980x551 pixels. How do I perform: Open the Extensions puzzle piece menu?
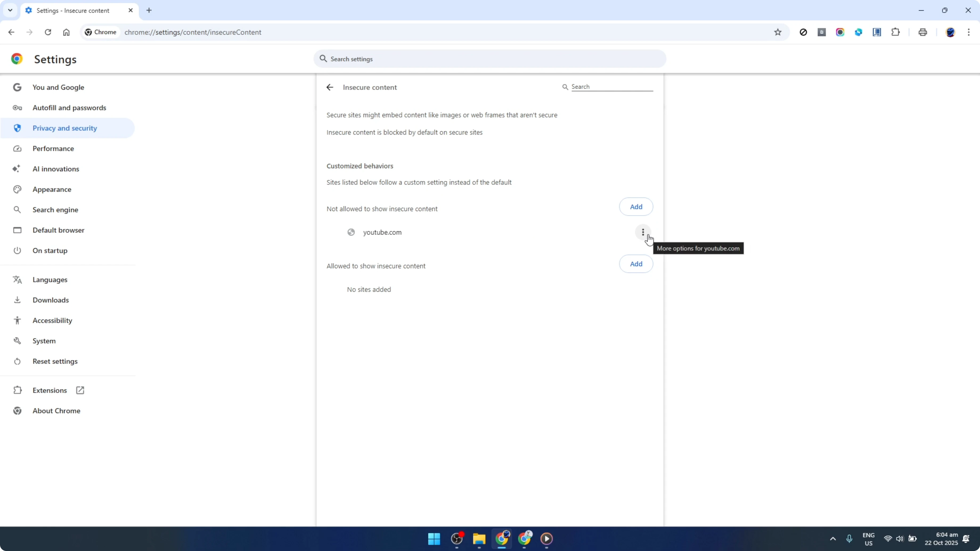896,32
